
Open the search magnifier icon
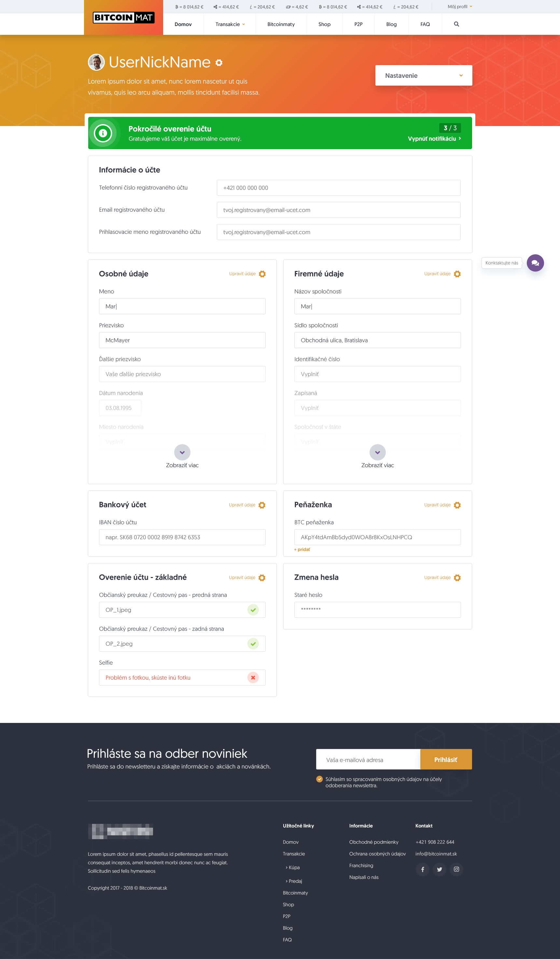click(456, 24)
